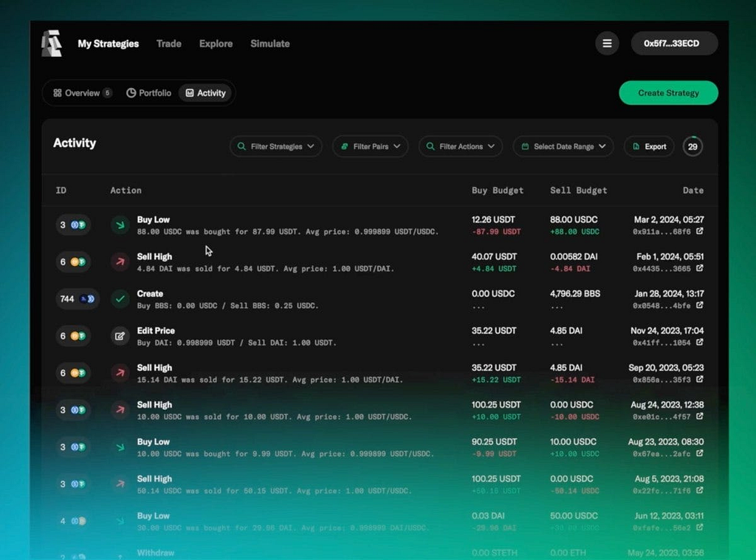Click the Sell Budget column header
Viewport: 756px width, 560px height.
(x=579, y=190)
